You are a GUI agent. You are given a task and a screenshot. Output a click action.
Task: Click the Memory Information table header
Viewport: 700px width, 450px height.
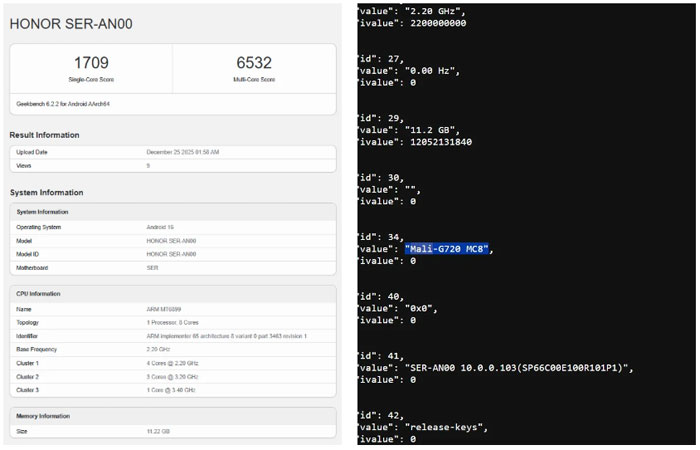[x=43, y=414]
